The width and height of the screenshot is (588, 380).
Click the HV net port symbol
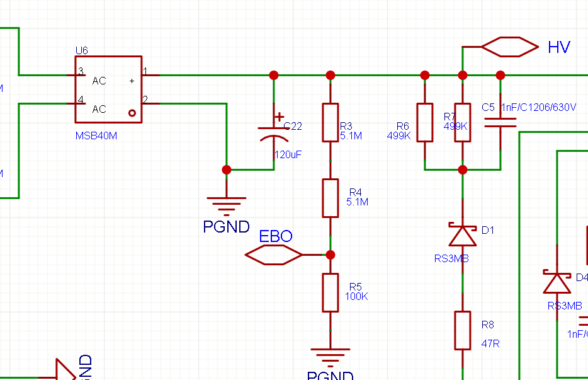coord(510,47)
